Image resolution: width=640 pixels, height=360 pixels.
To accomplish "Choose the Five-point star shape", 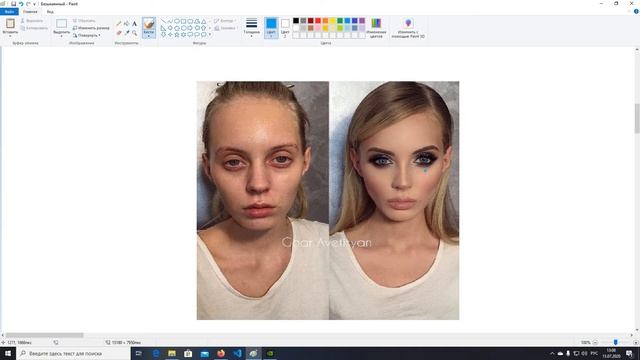I will pyautogui.click(x=177, y=35).
